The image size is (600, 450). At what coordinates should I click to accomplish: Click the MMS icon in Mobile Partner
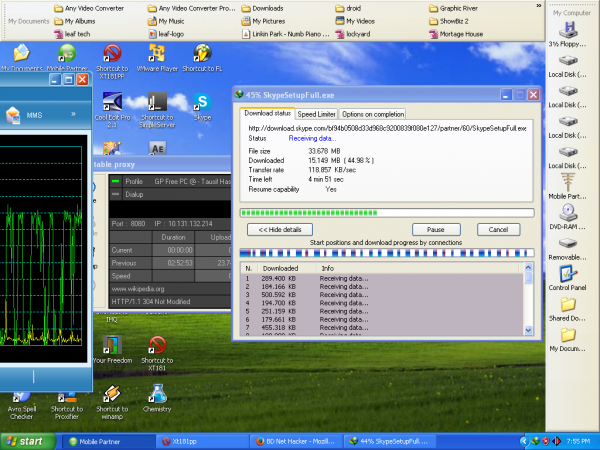tap(13, 115)
